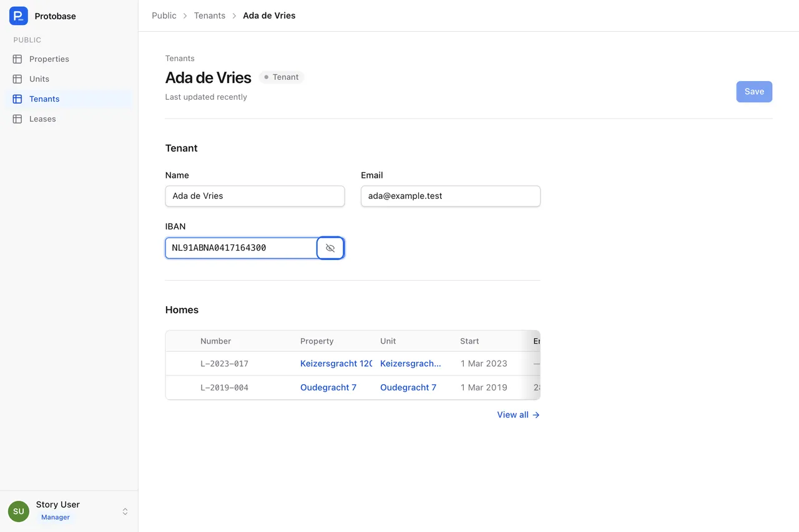Click the Manager role badge

click(56, 518)
